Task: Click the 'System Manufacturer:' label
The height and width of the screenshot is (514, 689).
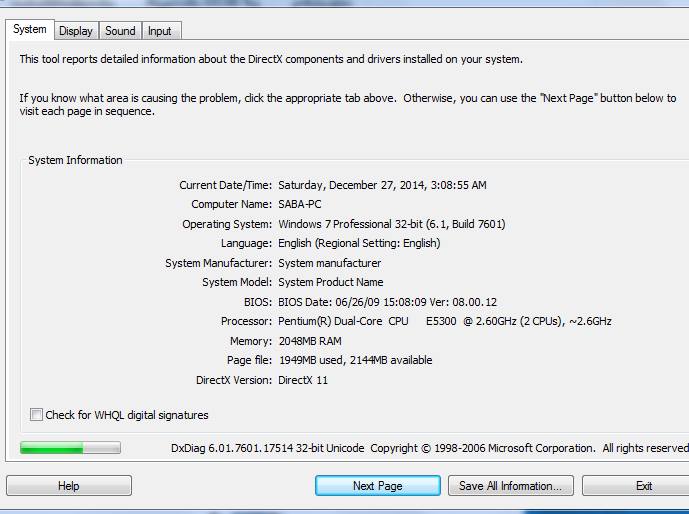Action: coord(219,263)
